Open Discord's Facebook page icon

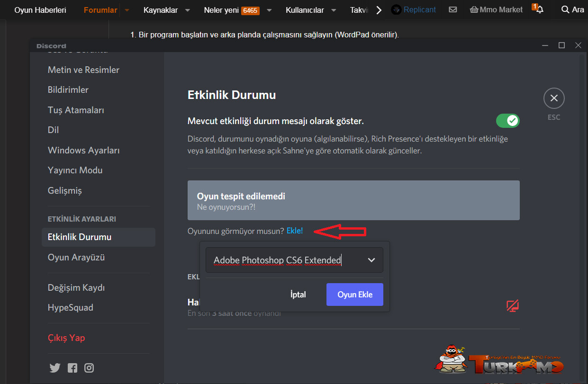pos(72,368)
